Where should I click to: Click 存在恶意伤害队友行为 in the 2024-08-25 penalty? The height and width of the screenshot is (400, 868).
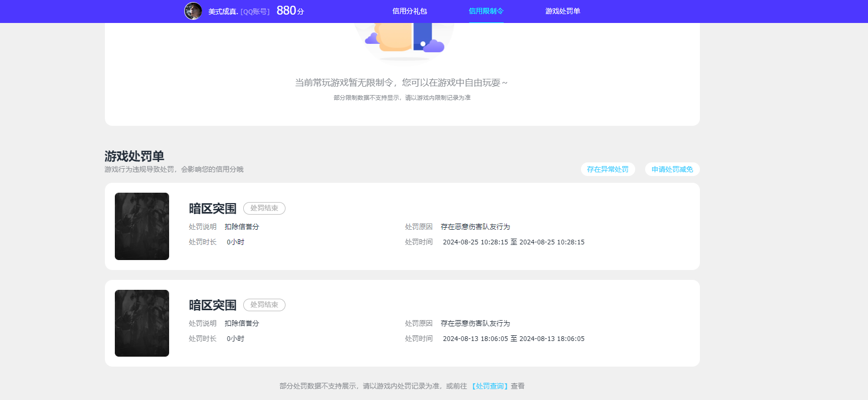475,227
